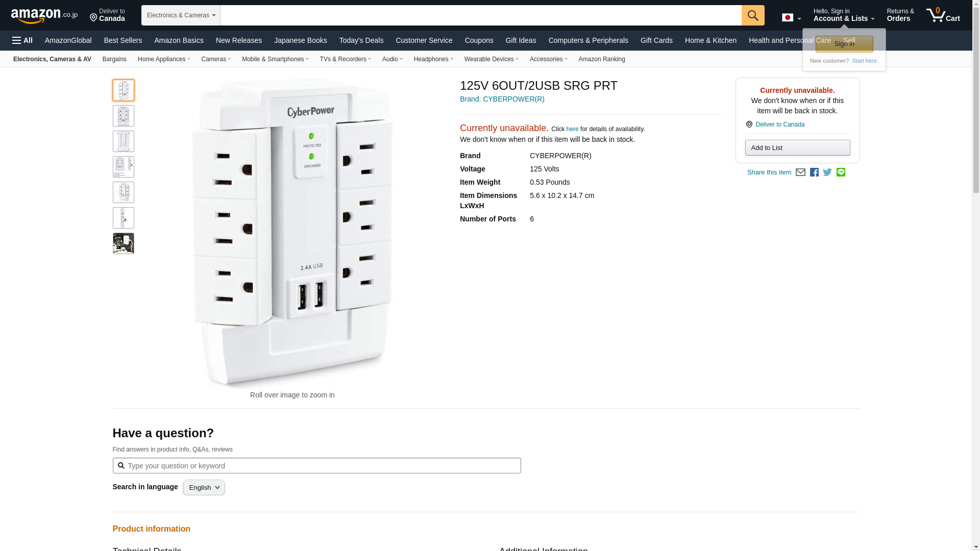Open Search in language English dropdown
Viewport: 980px width, 551px height.
click(x=204, y=487)
